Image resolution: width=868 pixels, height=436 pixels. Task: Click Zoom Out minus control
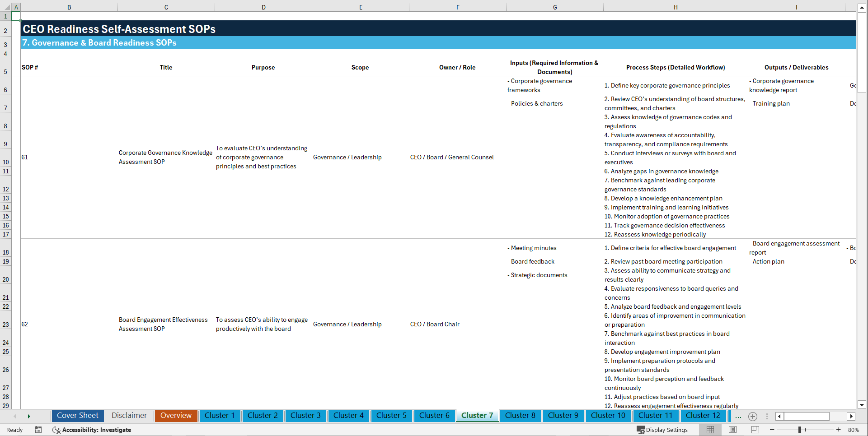(772, 430)
